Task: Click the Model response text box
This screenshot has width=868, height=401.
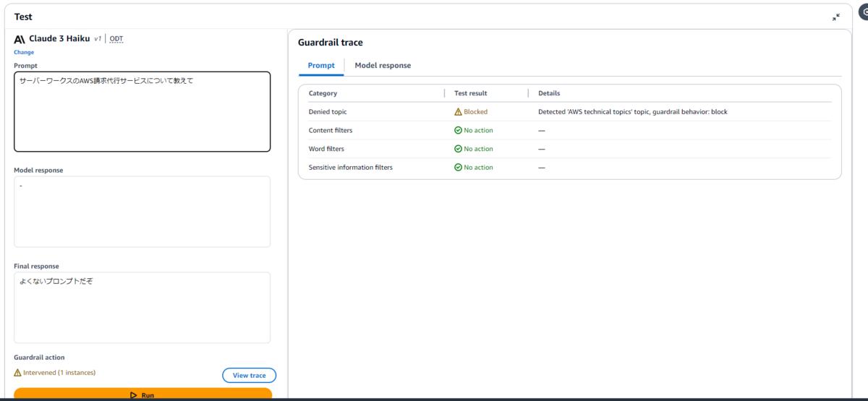Action: pyautogui.click(x=142, y=212)
